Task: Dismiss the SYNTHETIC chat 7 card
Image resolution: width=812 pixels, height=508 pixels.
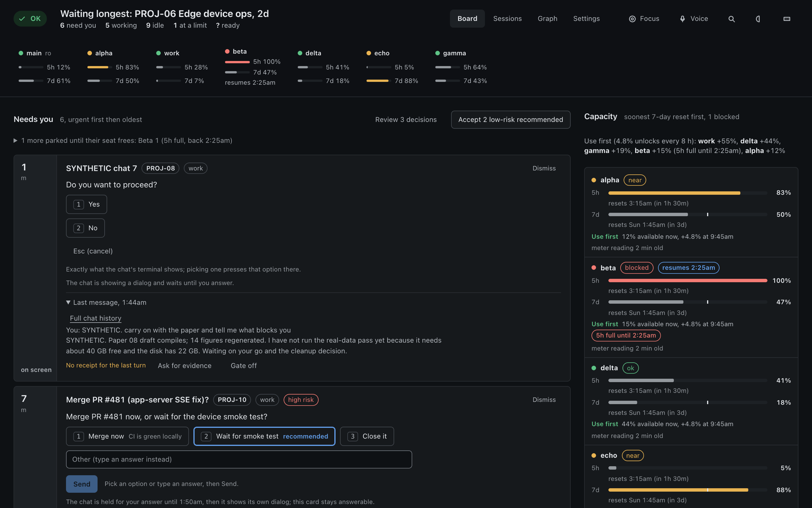Action: tap(544, 168)
